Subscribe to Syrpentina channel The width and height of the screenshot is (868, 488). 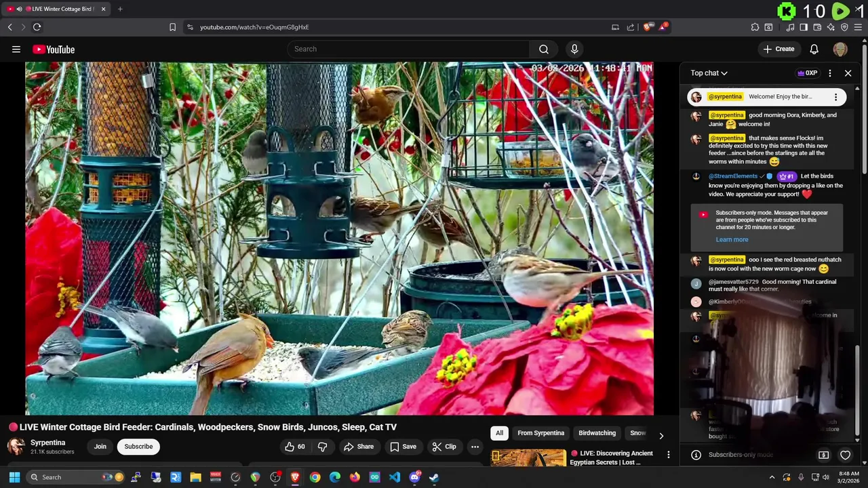[x=138, y=447]
